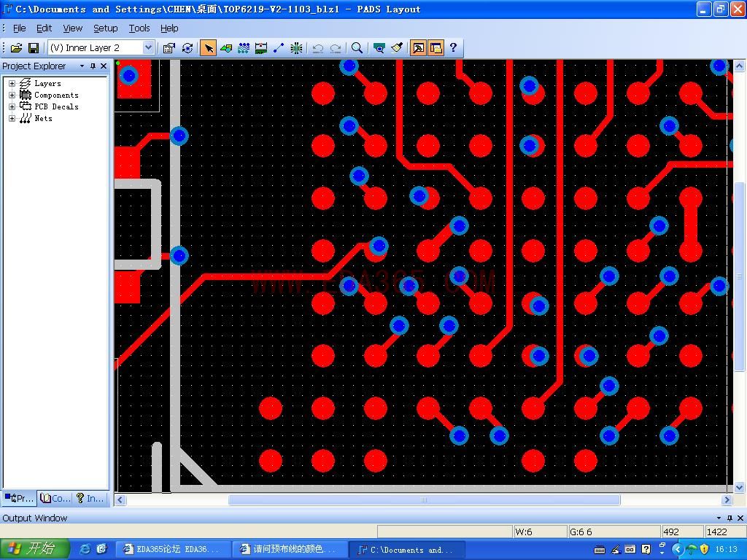Click vertical scrollbar up arrow

(740, 66)
